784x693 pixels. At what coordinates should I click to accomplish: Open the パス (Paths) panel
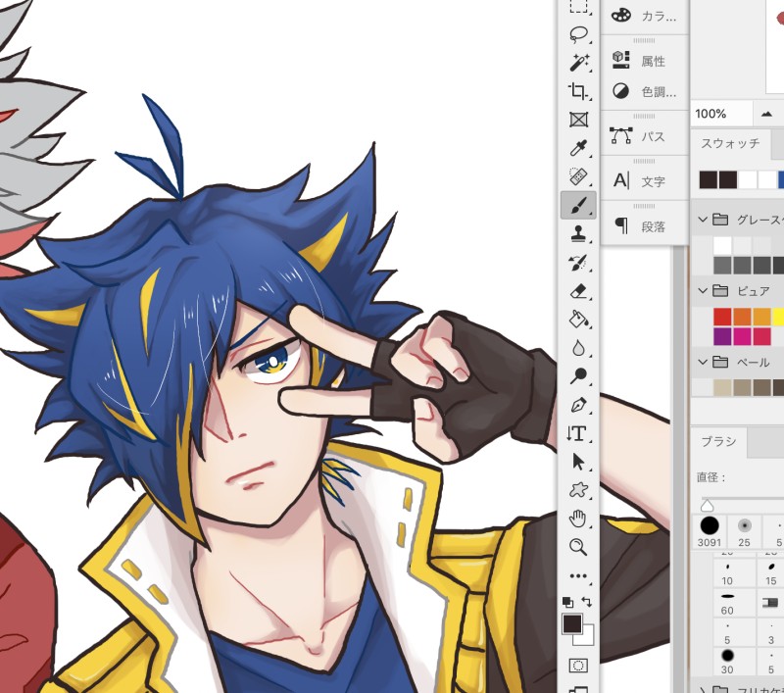coord(644,136)
